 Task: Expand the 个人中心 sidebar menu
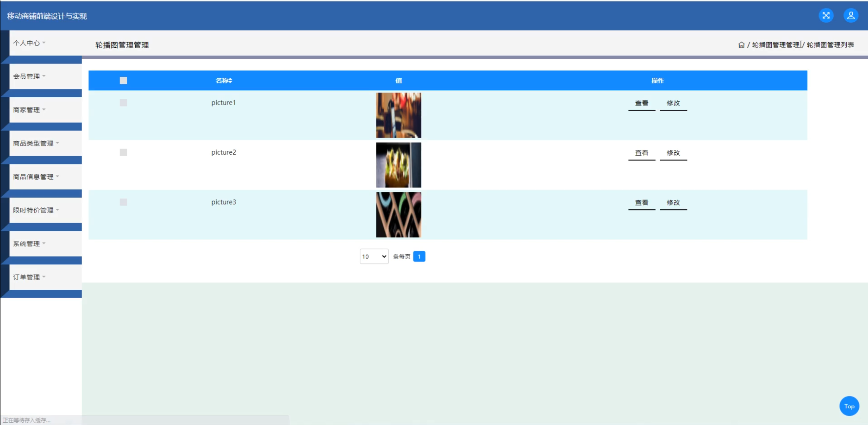click(x=45, y=43)
